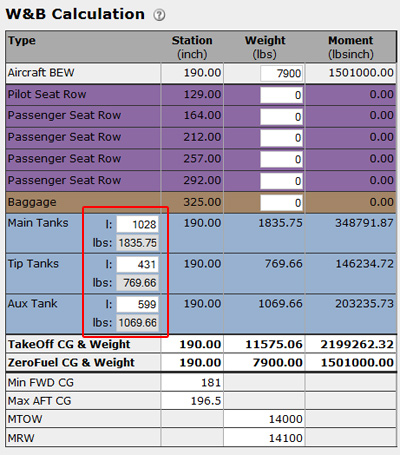
Task: Select Aux Tank lbs field showing 1069.66
Action: pyautogui.click(x=137, y=323)
